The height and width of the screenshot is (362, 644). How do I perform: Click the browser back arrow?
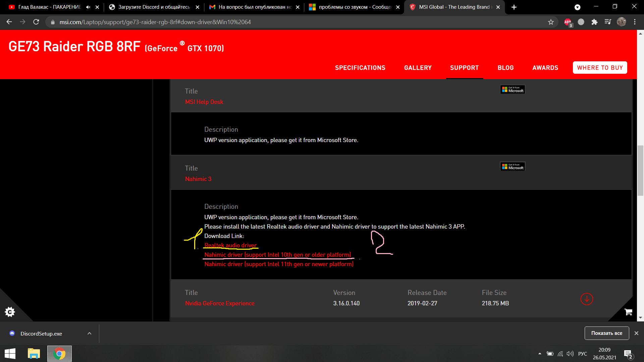click(x=9, y=22)
